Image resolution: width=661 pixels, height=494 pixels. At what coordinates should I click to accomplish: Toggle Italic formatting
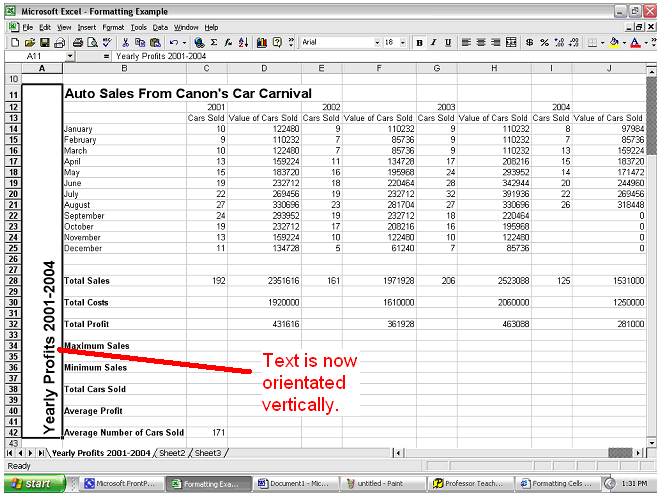pyautogui.click(x=433, y=43)
